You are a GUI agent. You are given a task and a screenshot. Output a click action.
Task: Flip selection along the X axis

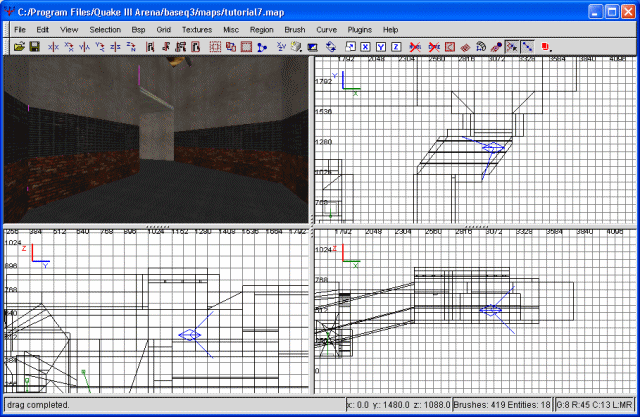[x=53, y=47]
